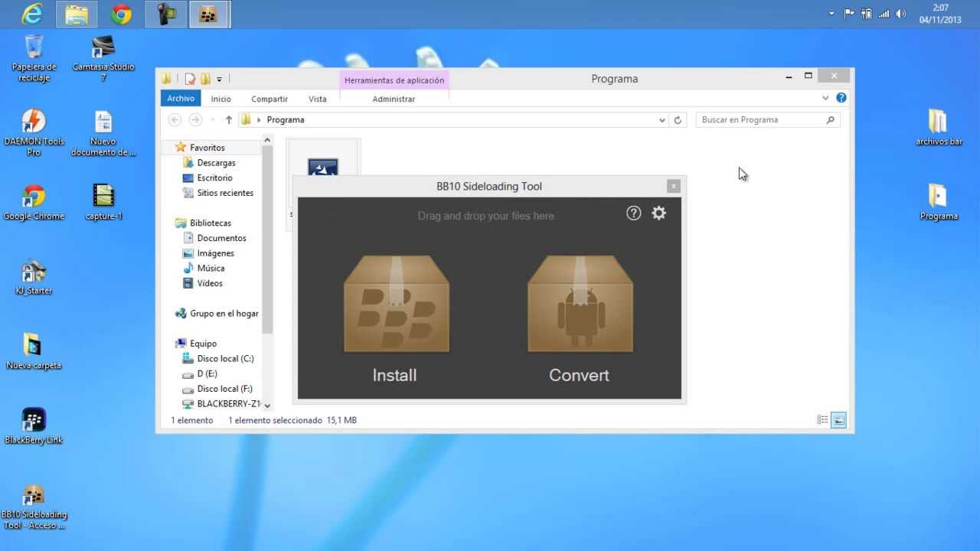Click Programa breadcrumb in address bar

coord(286,119)
